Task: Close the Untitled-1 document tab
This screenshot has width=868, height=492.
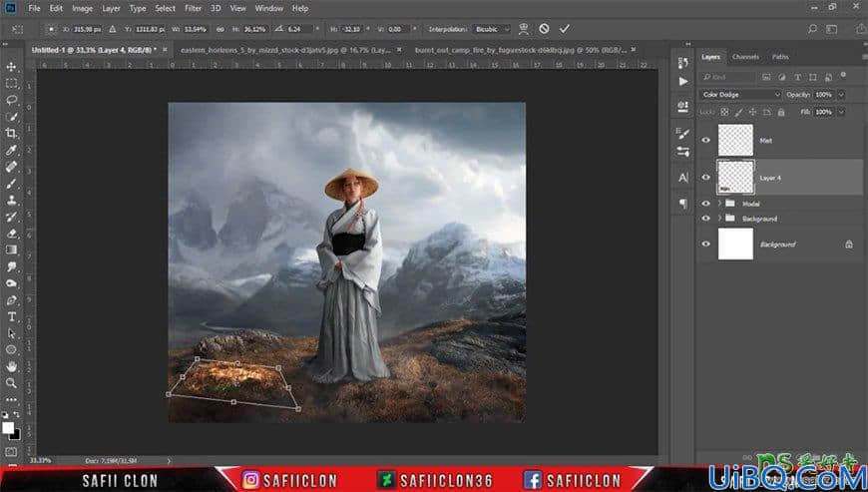Action: tap(165, 49)
